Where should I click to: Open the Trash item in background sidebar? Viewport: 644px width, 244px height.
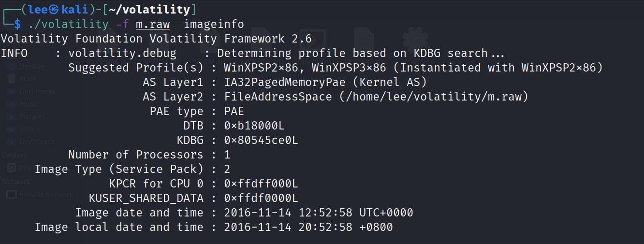(x=28, y=79)
